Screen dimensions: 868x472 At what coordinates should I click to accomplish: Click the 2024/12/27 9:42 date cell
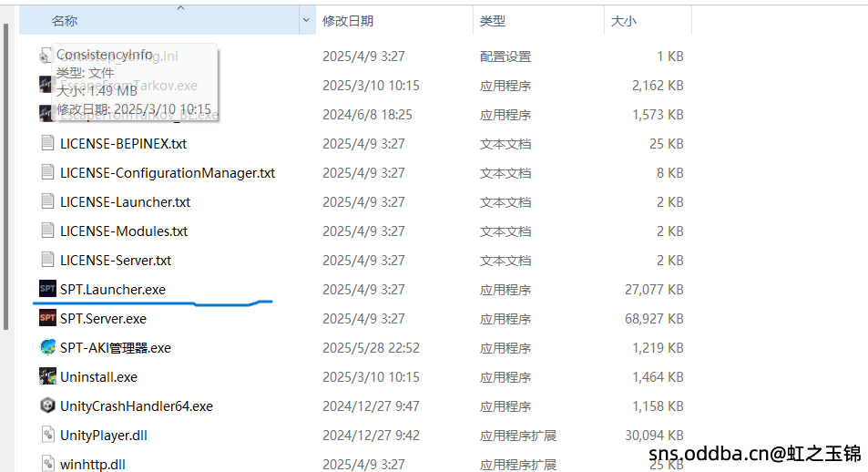[x=371, y=436]
